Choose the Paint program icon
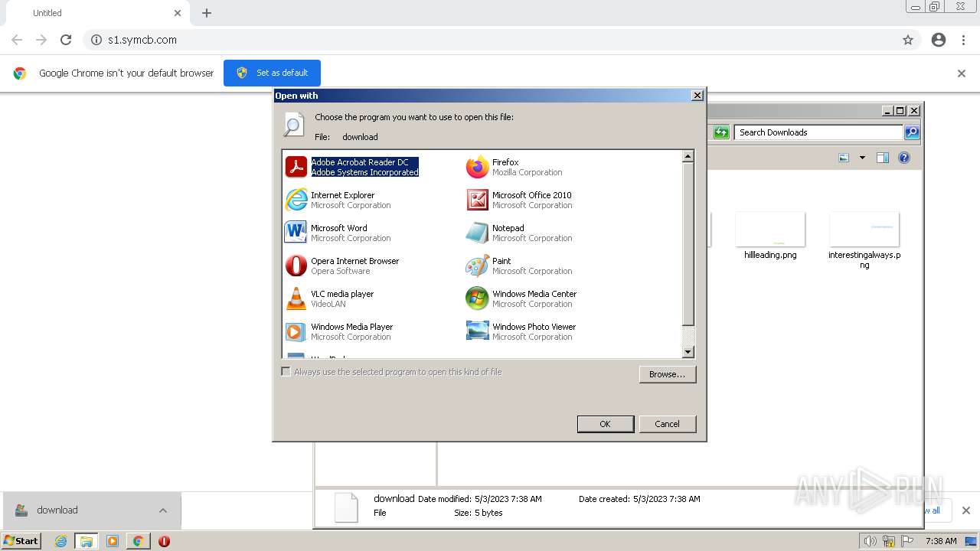This screenshot has width=980, height=551. [477, 266]
